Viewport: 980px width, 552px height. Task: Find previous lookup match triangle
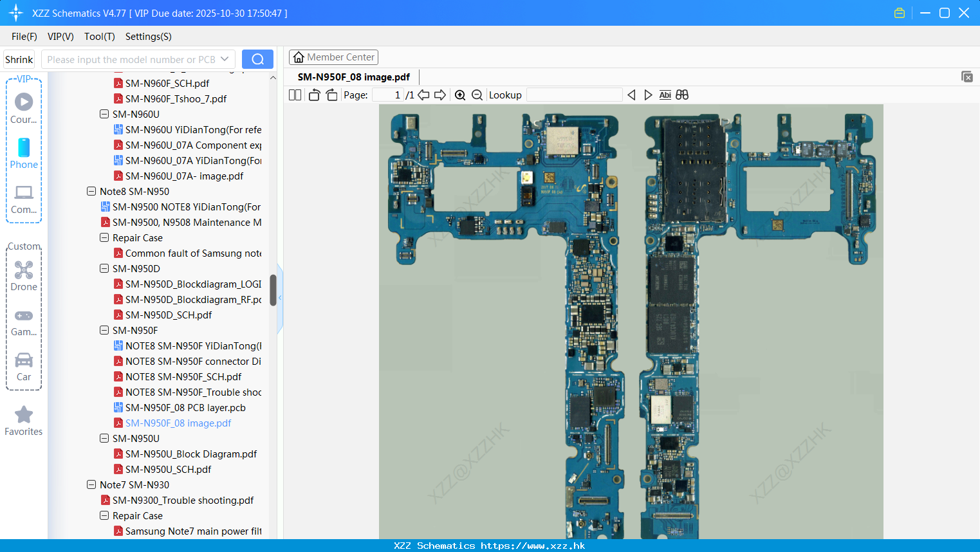point(631,95)
